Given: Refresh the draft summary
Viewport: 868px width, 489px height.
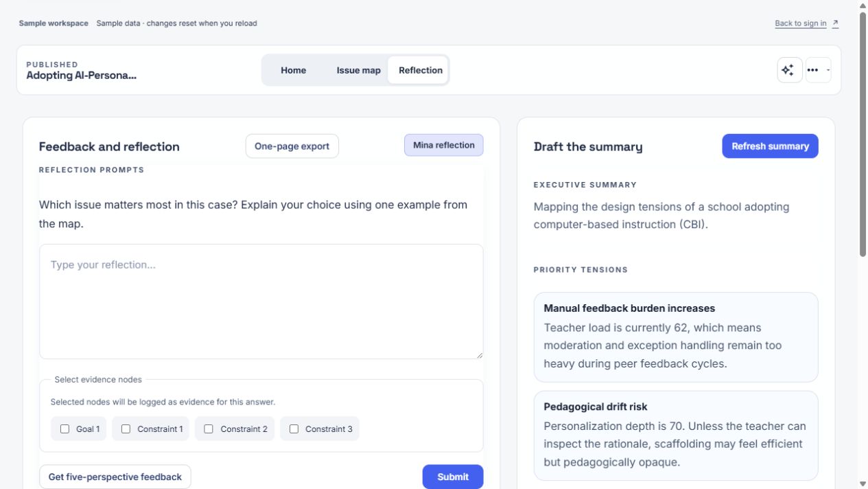Looking at the screenshot, I should pyautogui.click(x=770, y=146).
